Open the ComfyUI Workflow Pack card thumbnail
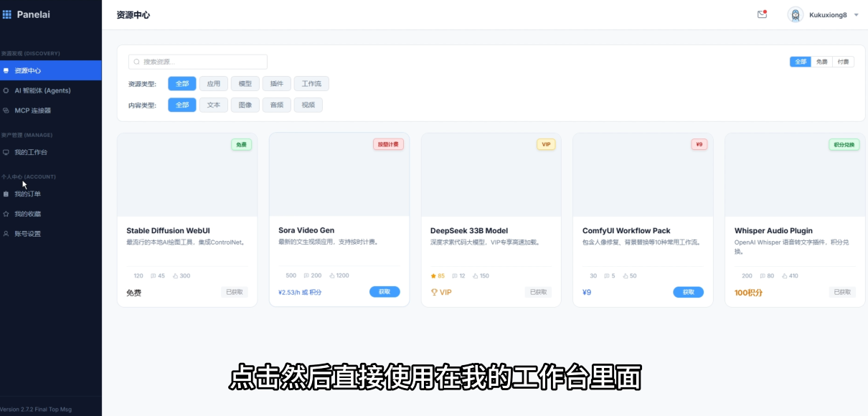This screenshot has width=868, height=416. coord(643,174)
